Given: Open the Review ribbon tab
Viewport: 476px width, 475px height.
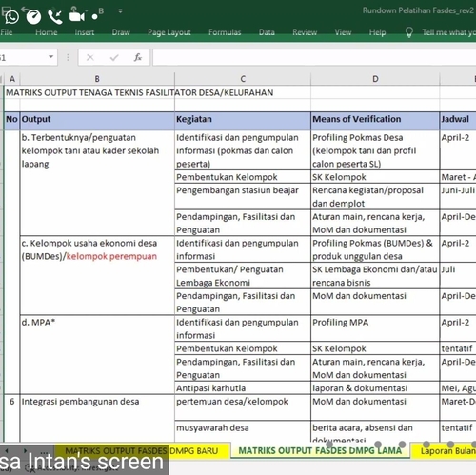Looking at the screenshot, I should (305, 32).
